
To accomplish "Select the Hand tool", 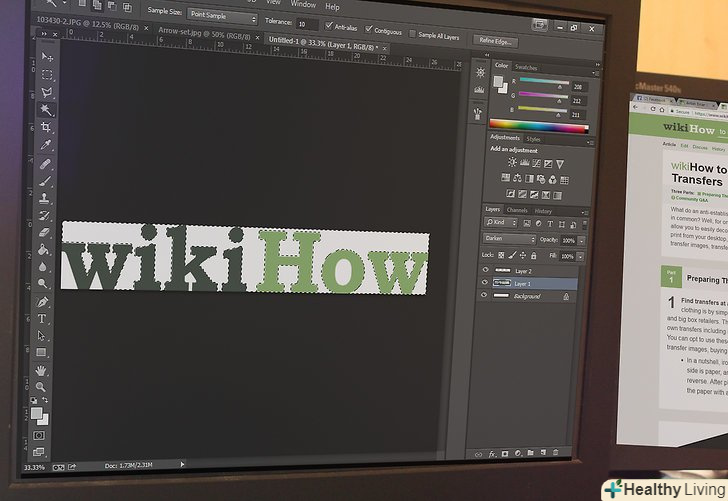I will 41,371.
